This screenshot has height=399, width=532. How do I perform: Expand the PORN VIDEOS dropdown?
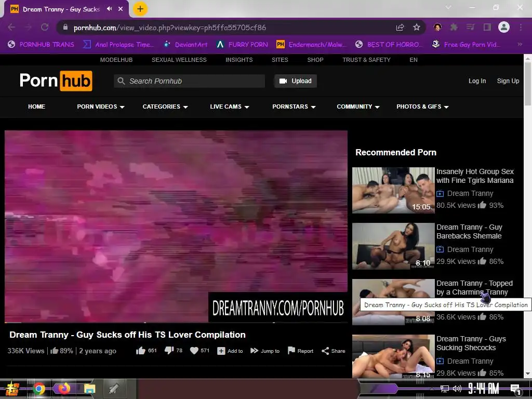click(100, 107)
